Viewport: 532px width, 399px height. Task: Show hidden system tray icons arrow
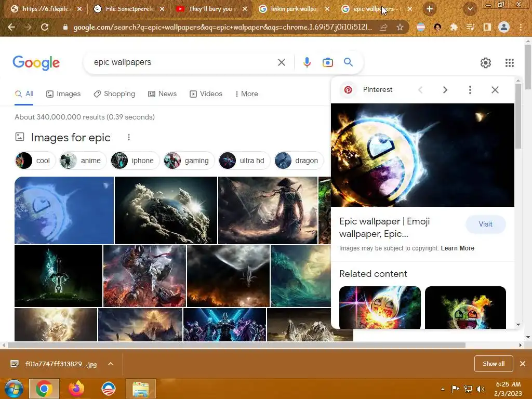click(443, 389)
